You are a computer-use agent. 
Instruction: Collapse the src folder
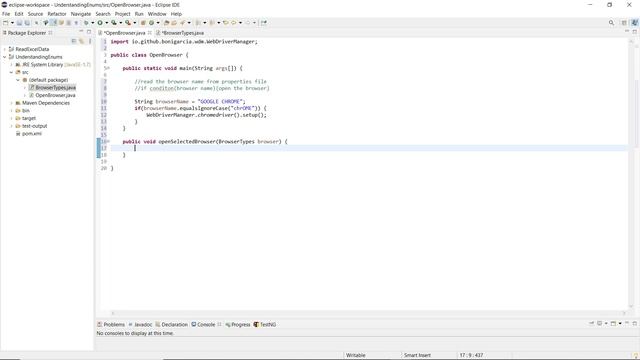click(11, 72)
